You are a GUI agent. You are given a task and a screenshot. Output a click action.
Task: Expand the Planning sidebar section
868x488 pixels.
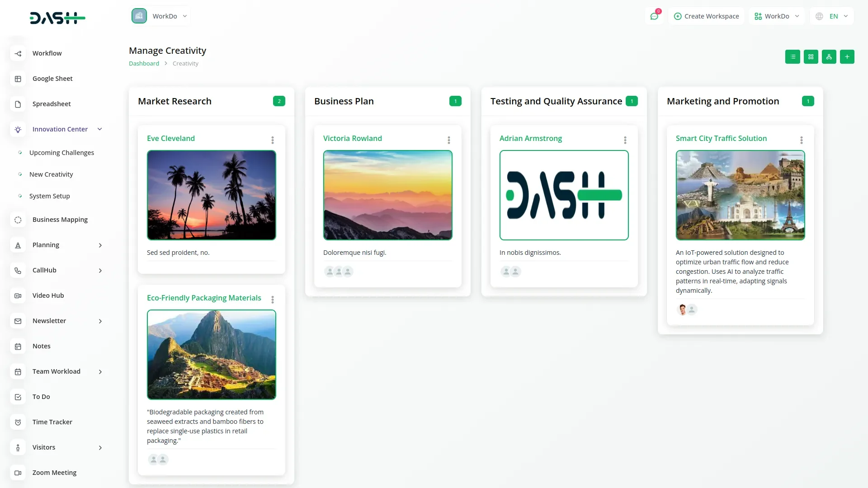tap(100, 245)
